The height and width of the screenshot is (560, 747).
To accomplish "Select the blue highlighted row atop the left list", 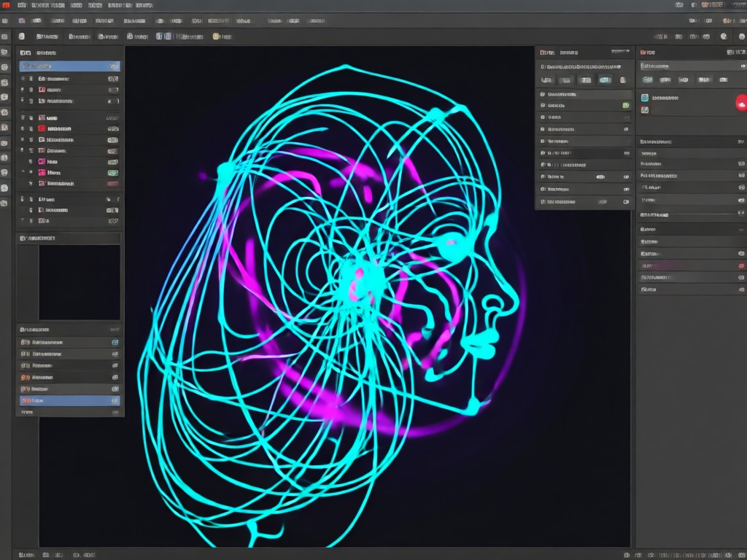I will click(69, 66).
